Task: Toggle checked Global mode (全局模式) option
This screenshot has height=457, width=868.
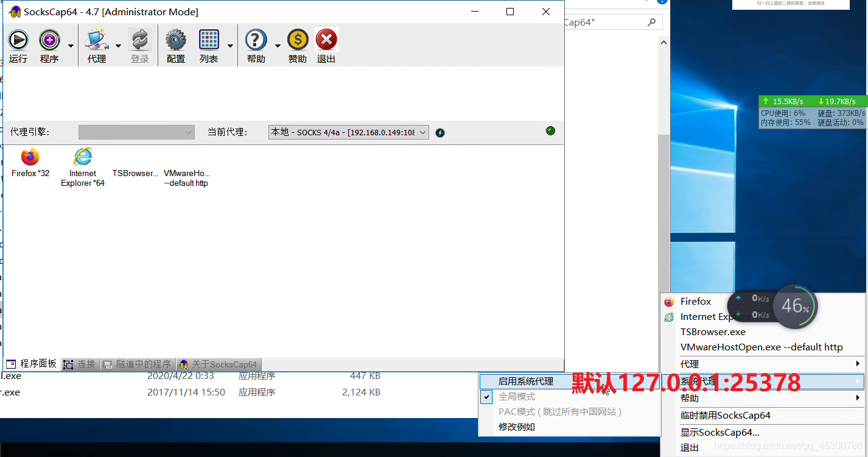Action: (x=517, y=397)
